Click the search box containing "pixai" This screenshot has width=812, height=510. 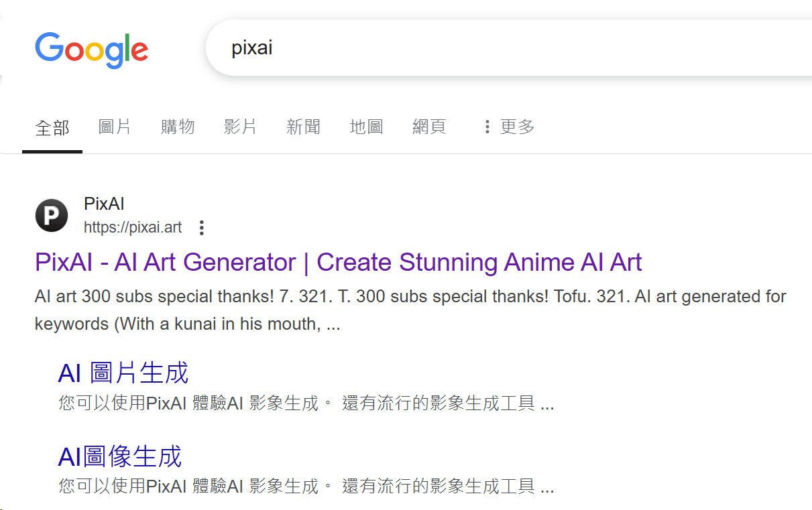(x=469, y=48)
